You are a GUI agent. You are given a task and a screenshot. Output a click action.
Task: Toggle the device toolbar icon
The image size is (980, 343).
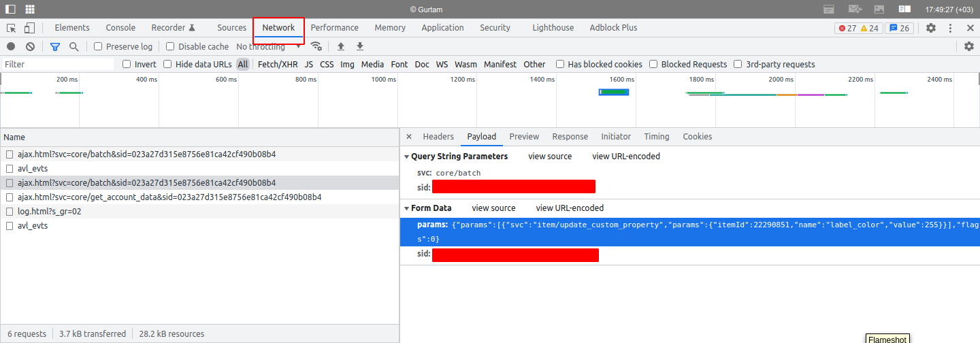coord(29,28)
